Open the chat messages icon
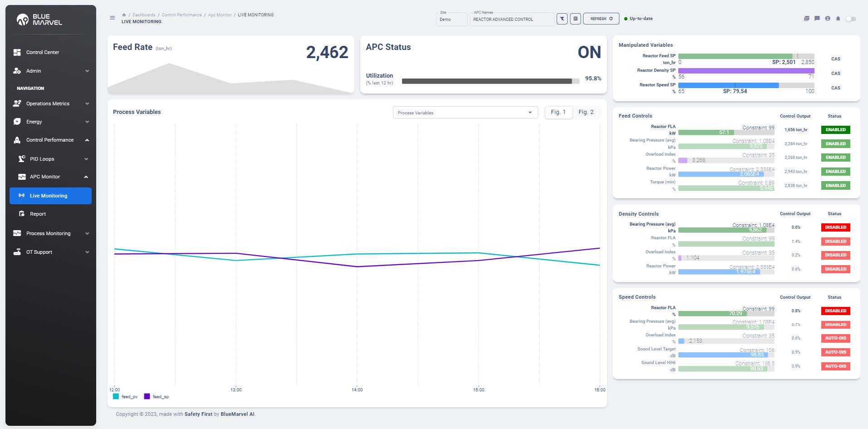This screenshot has height=429, width=868. click(817, 19)
